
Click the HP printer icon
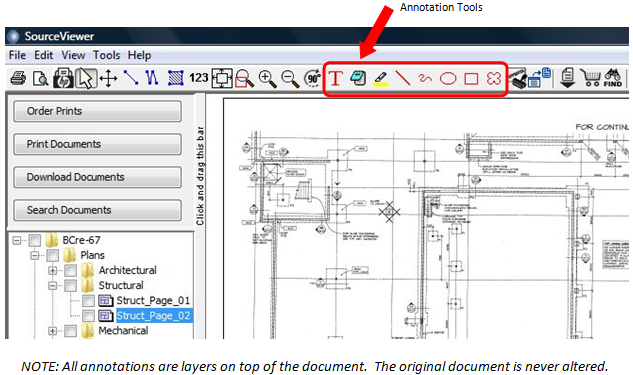(63, 78)
